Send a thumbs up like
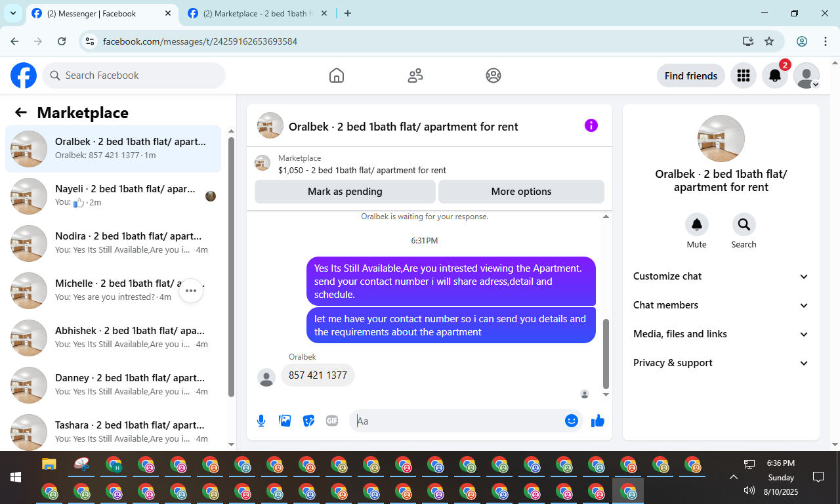Viewport: 840px width, 504px height. point(597,421)
